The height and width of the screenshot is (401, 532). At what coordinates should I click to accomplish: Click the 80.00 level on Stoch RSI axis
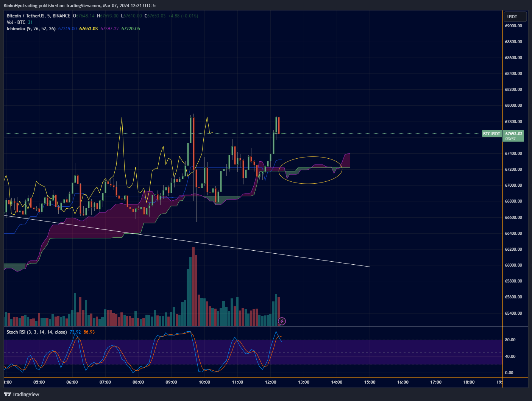(x=509, y=340)
